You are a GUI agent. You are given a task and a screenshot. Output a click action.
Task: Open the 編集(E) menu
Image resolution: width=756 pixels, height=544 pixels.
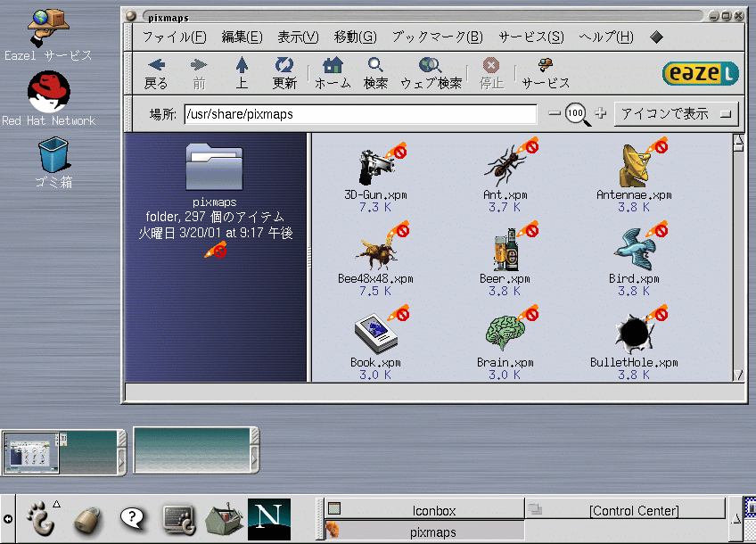(242, 37)
